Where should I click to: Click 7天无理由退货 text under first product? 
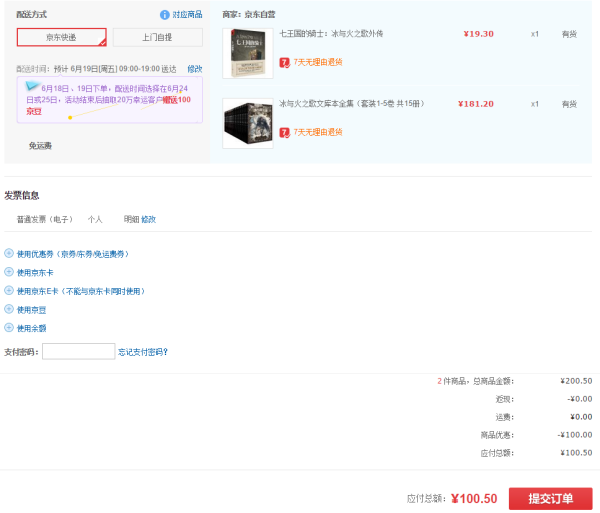[318, 62]
